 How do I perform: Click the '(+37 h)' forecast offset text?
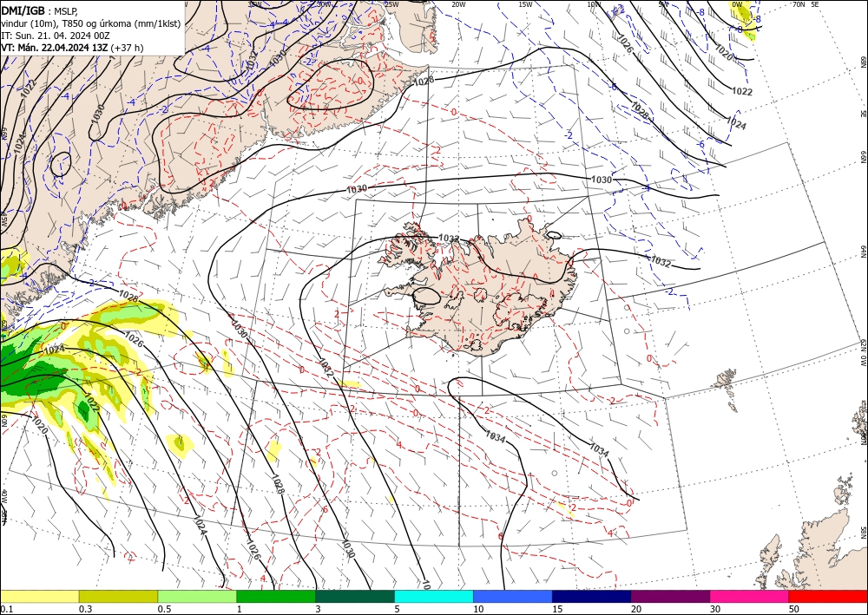[x=127, y=48]
